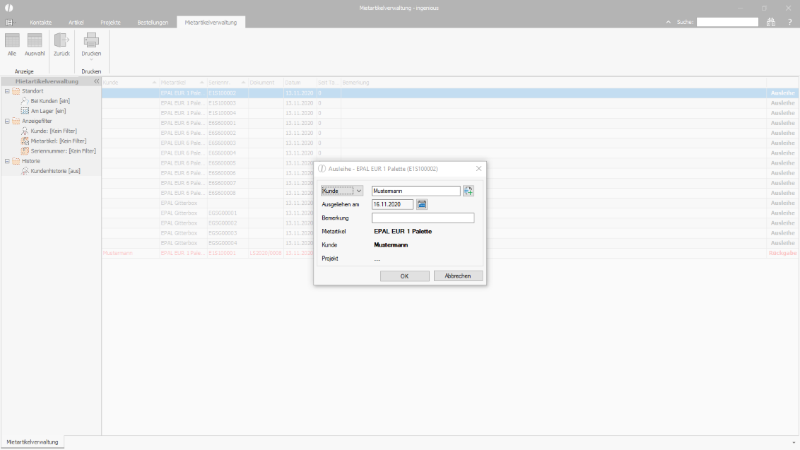Image resolution: width=800 pixels, height=450 pixels.
Task: Toggle Kundenhistorie [aus] option
Action: point(51,171)
